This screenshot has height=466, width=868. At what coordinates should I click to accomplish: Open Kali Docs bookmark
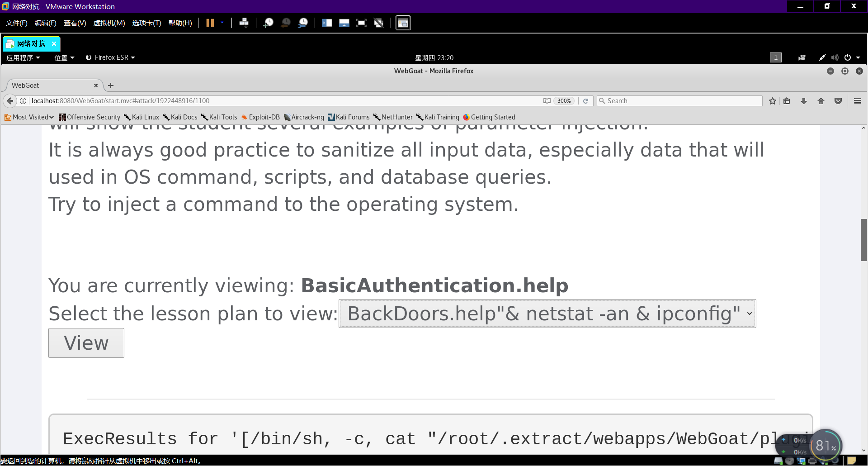[180, 117]
